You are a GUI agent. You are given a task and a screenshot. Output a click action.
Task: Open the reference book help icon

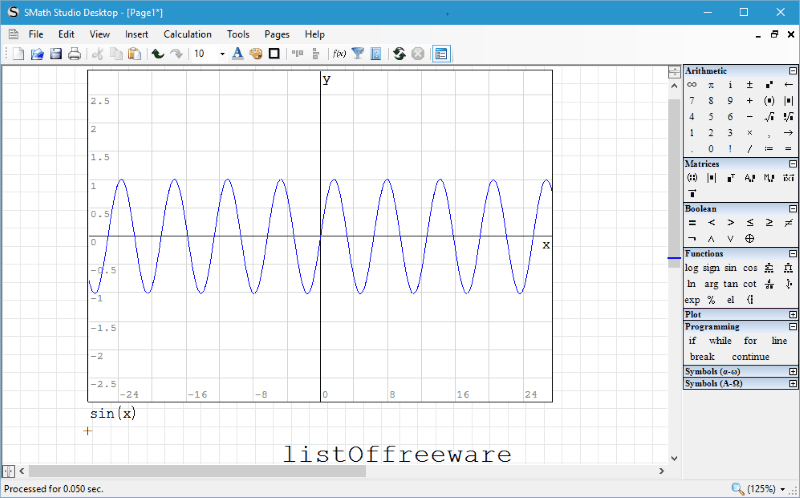376,54
